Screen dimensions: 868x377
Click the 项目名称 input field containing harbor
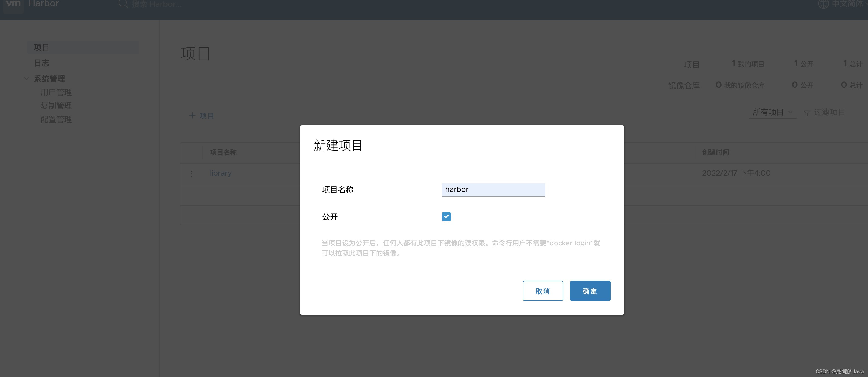493,190
